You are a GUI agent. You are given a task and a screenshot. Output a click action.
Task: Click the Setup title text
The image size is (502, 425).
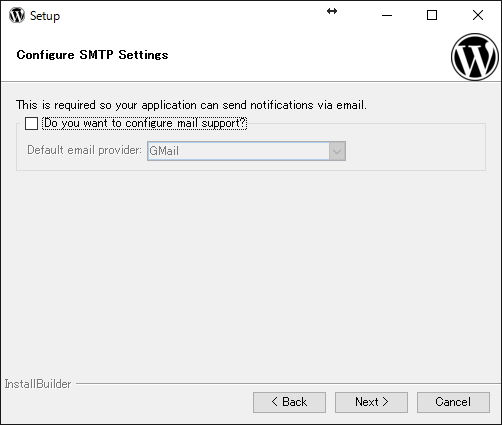(45, 16)
